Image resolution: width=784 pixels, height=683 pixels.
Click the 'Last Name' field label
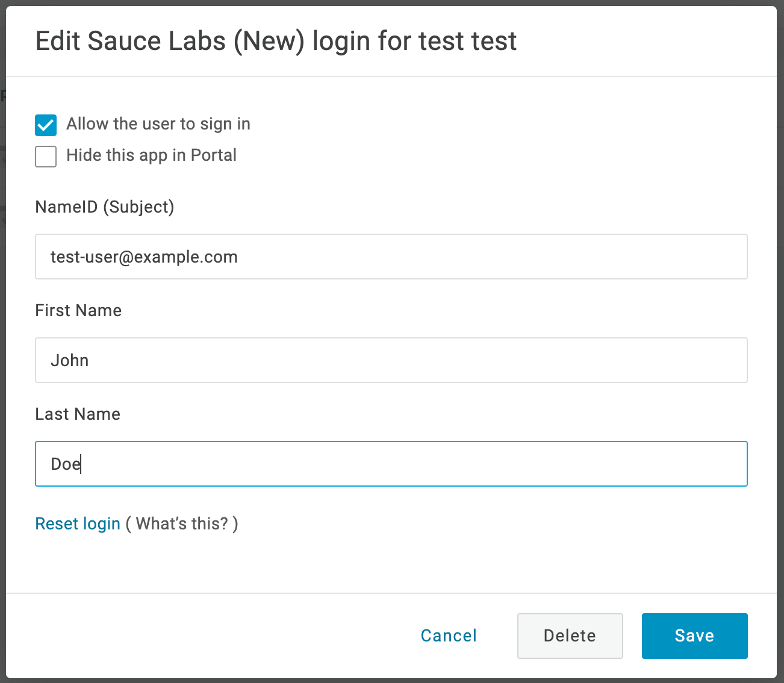click(x=78, y=414)
